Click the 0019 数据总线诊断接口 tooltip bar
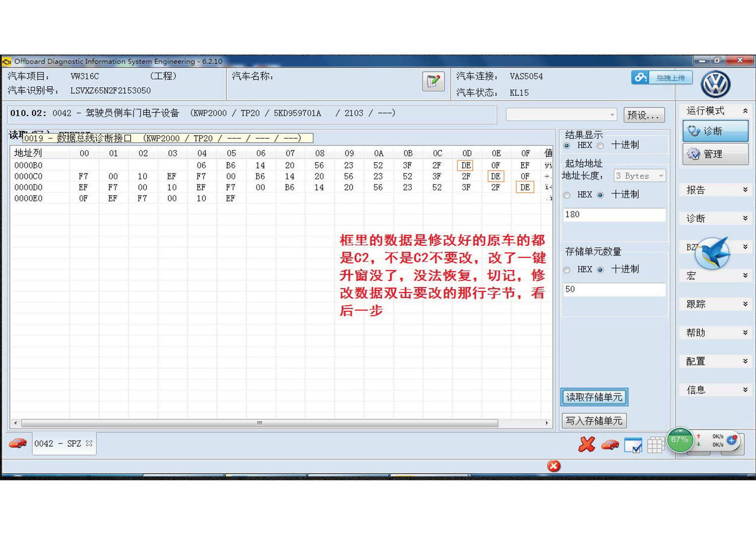The image size is (756, 535). click(x=168, y=138)
